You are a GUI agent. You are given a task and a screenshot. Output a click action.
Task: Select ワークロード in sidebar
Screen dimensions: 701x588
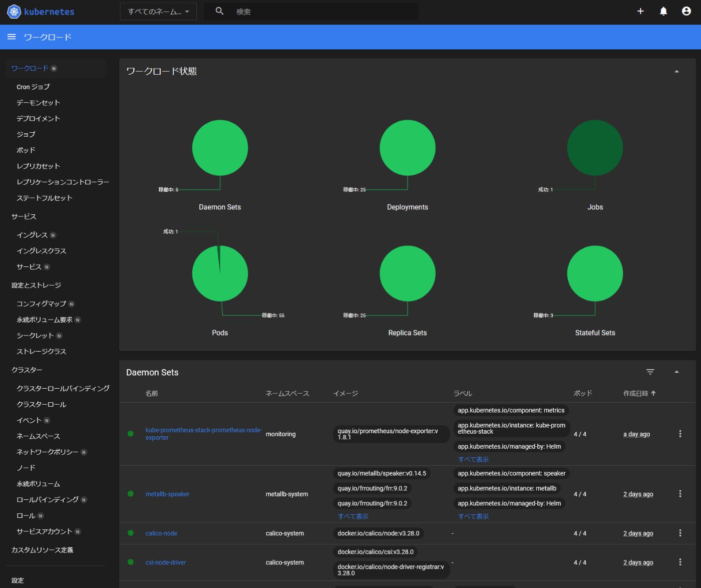tap(30, 68)
